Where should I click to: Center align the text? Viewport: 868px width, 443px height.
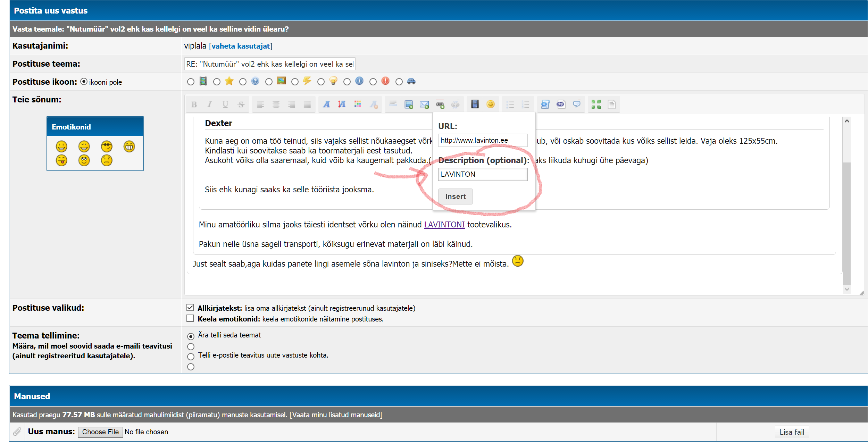pos(276,105)
